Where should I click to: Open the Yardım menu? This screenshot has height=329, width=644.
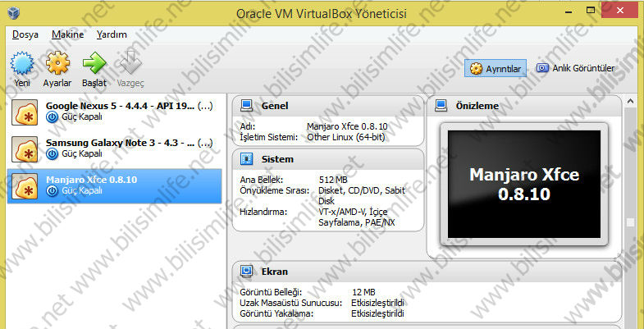click(112, 34)
